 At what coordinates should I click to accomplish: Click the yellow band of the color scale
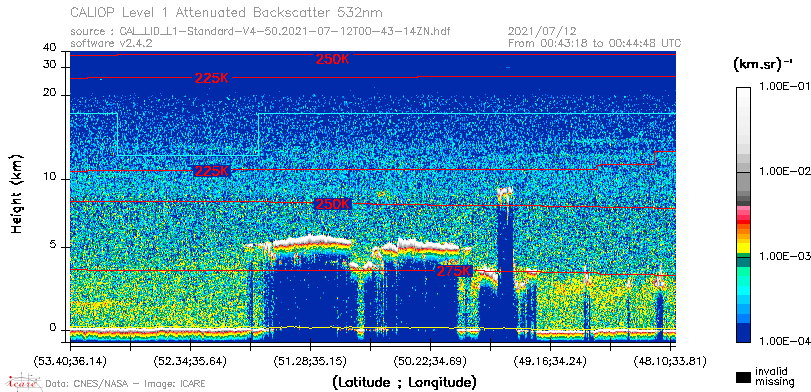point(744,247)
